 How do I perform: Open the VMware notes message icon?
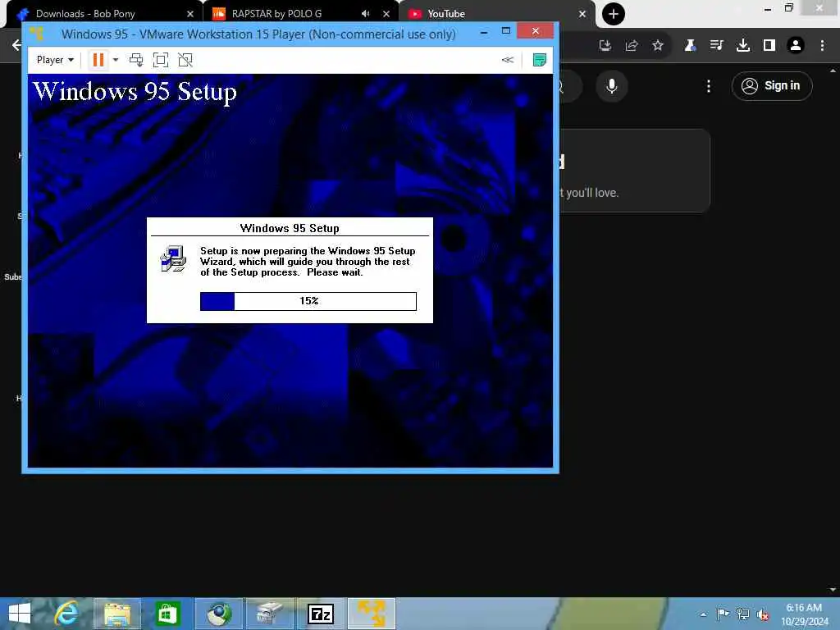[x=540, y=60]
